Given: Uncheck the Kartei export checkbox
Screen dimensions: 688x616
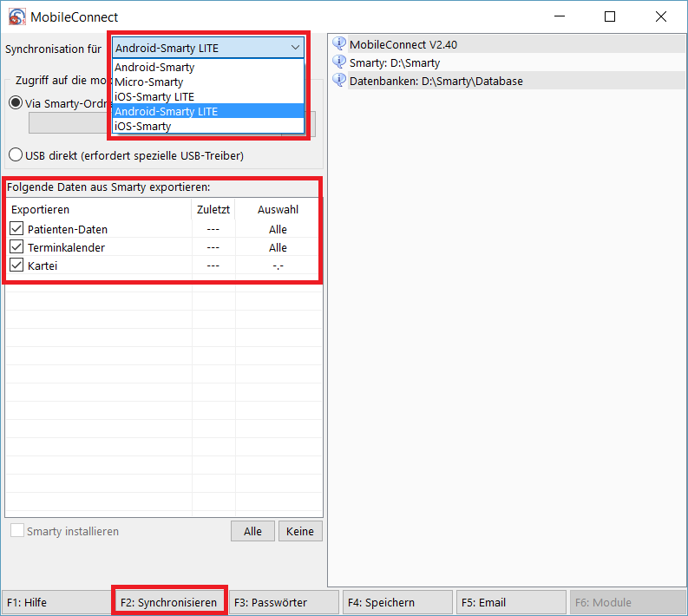Looking at the screenshot, I should (x=16, y=265).
